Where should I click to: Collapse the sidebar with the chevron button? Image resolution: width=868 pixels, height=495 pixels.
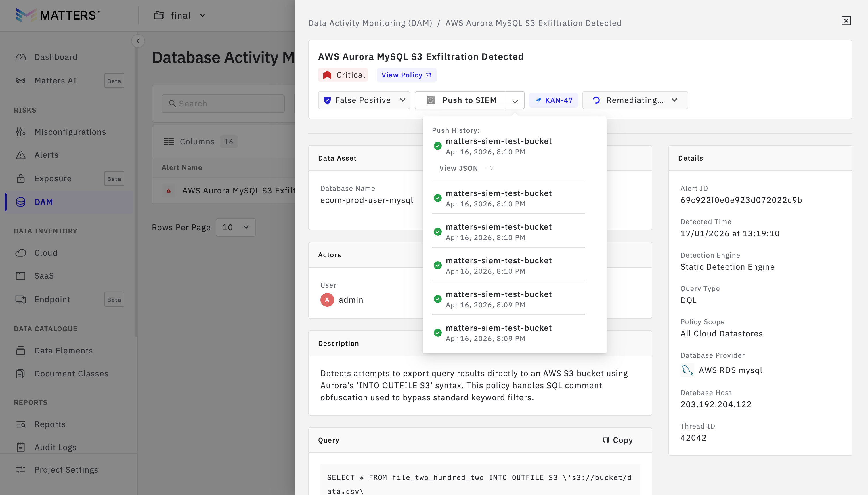tap(138, 41)
